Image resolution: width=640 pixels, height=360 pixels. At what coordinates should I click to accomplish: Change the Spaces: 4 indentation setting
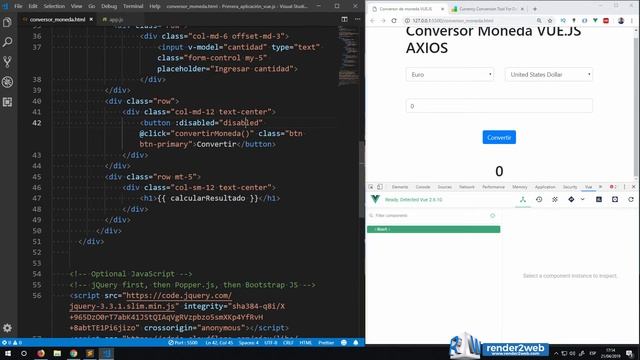click(249, 343)
